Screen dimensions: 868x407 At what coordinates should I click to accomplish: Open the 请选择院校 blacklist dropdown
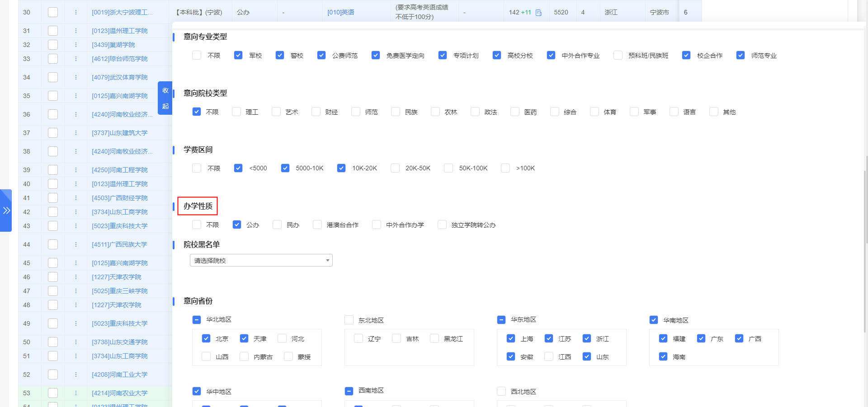click(x=261, y=260)
